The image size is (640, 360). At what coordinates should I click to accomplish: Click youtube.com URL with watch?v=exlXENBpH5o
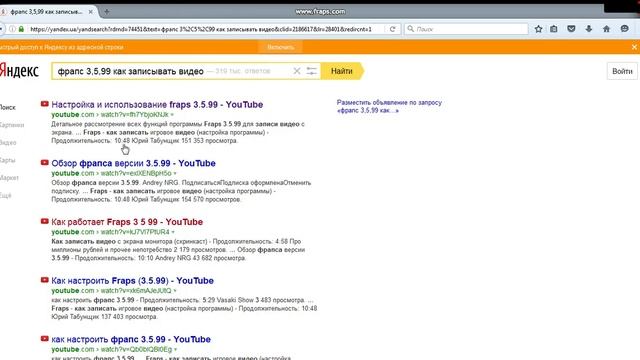111,173
